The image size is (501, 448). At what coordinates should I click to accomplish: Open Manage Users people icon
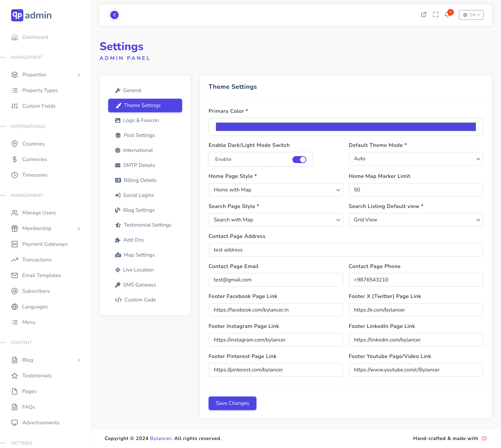pyautogui.click(x=14, y=213)
